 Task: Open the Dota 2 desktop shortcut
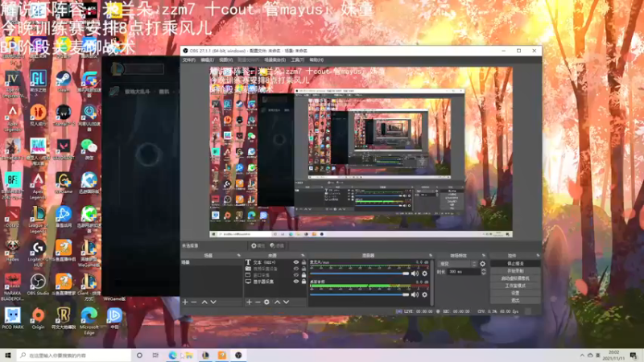tap(12, 217)
